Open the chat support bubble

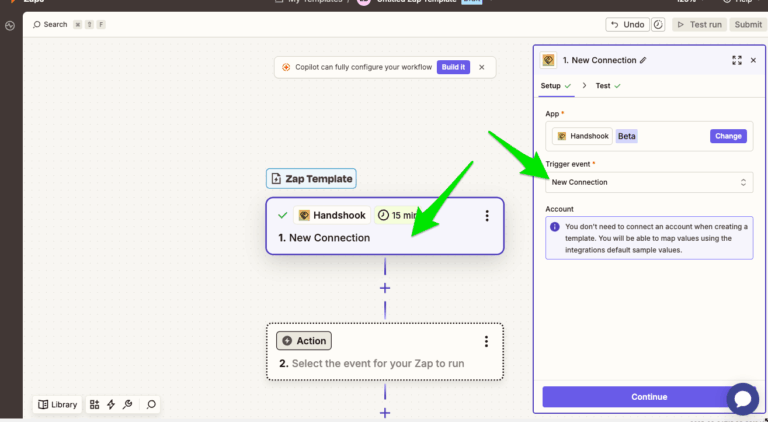pos(743,398)
